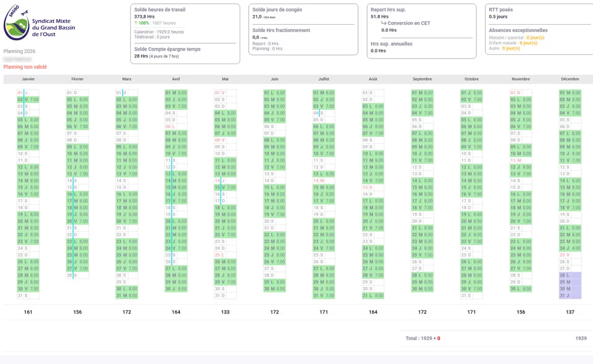This screenshot has width=593, height=364.
Task: Click the purple December 28 day cell
Action: tap(570, 275)
